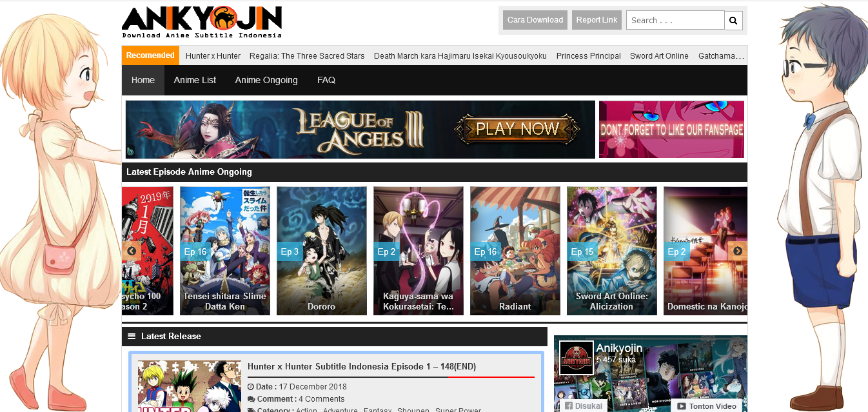The width and height of the screenshot is (868, 412).
Task: Focus the Search text field
Action: pyautogui.click(x=675, y=21)
